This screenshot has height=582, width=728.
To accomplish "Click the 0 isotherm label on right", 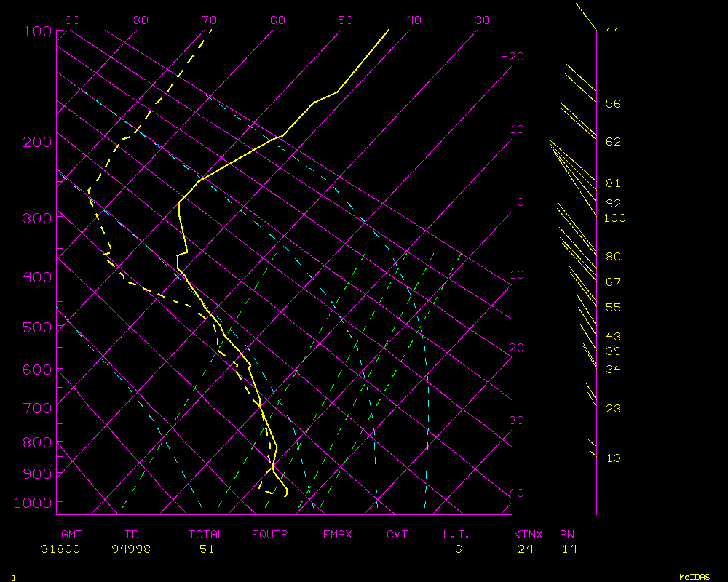I will [x=520, y=202].
